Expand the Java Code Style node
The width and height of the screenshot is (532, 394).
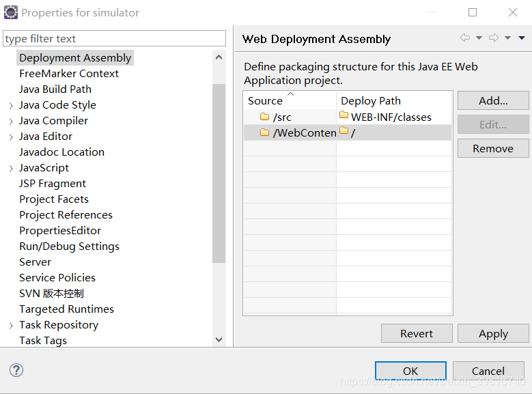tap(11, 106)
